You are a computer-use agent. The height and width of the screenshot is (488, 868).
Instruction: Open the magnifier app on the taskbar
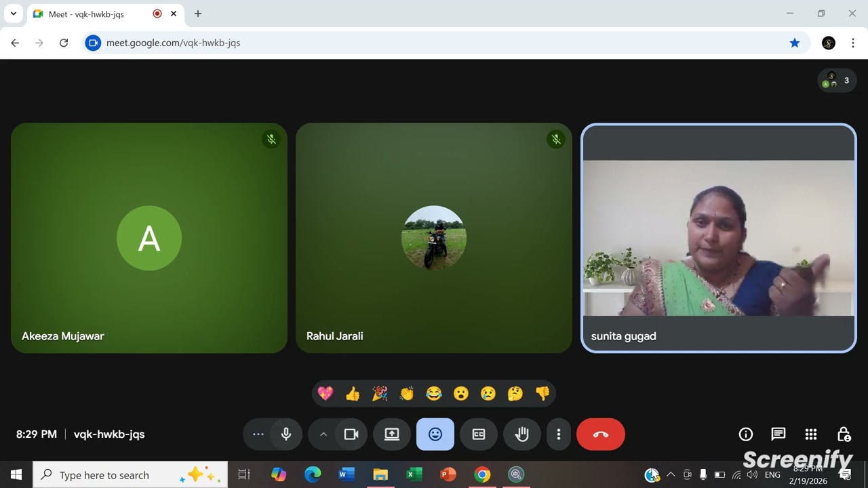[516, 474]
